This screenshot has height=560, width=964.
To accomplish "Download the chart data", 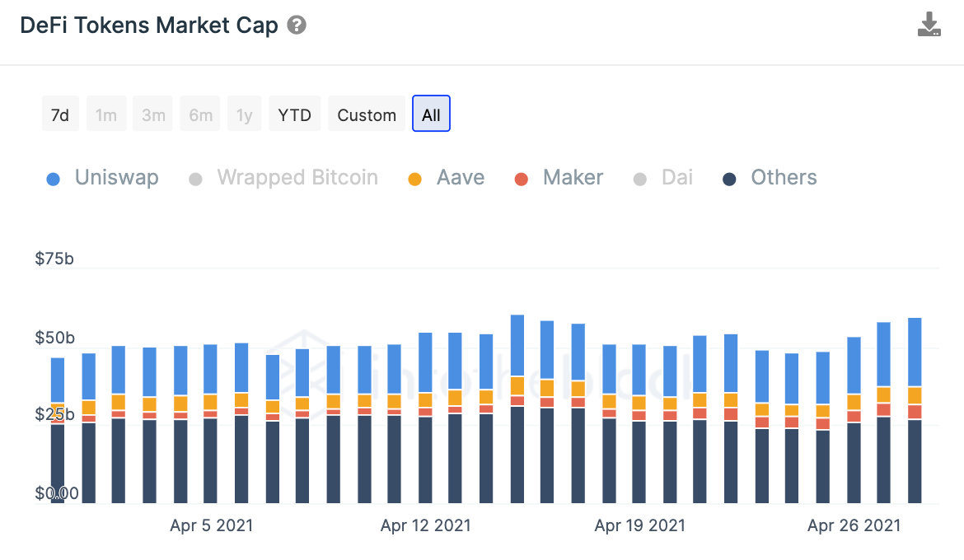I will click(x=929, y=25).
